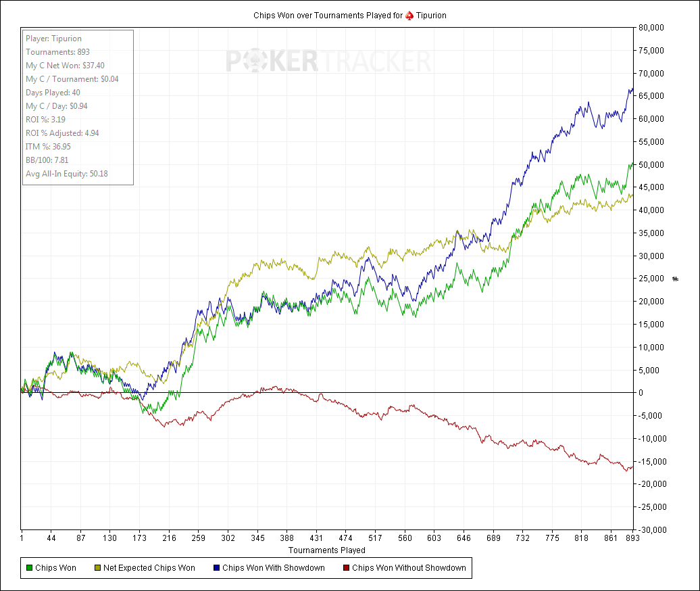Click the My C / Tournament: $0.04 line
Viewport: 700px width, 591px height.
[x=72, y=79]
